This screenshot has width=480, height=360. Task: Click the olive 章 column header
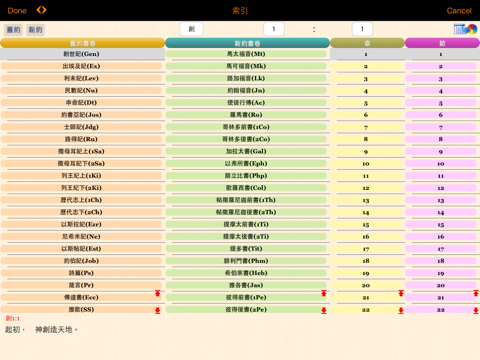[x=367, y=43]
